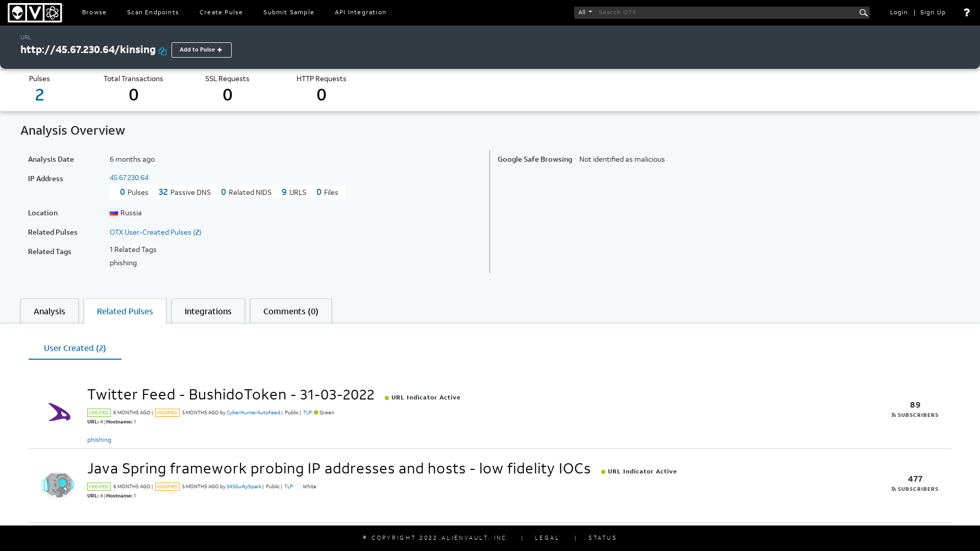
Task: Open OTX User-Created Pulses (2) link
Action: (156, 232)
